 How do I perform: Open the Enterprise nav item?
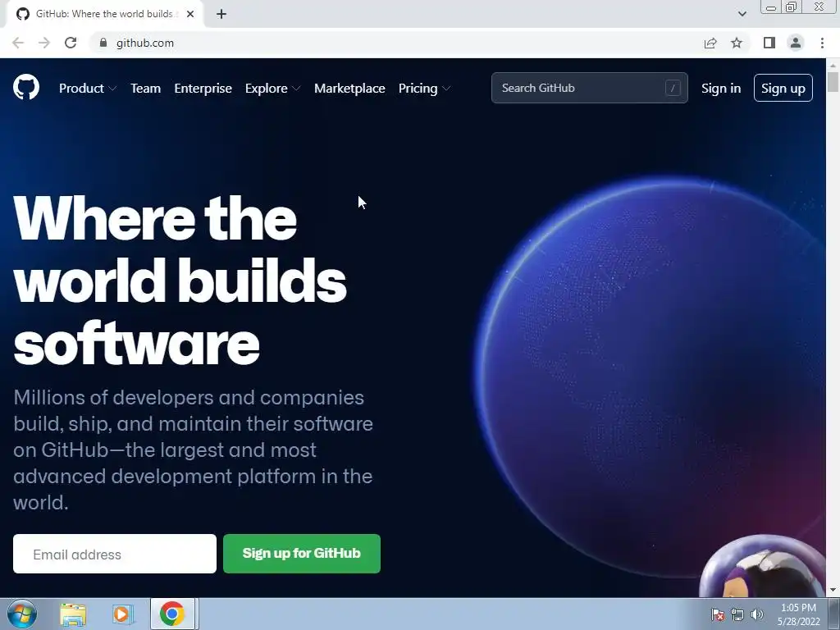[203, 89]
